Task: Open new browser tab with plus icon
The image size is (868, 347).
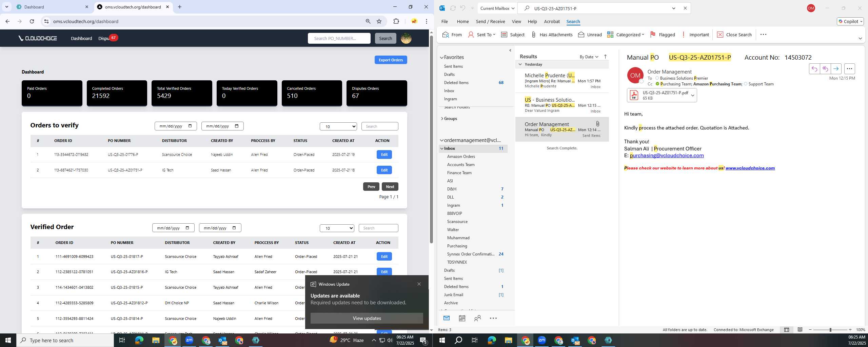Action: (180, 7)
